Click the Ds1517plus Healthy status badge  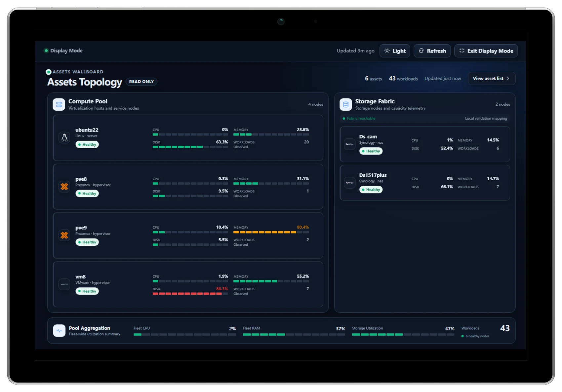pos(371,190)
